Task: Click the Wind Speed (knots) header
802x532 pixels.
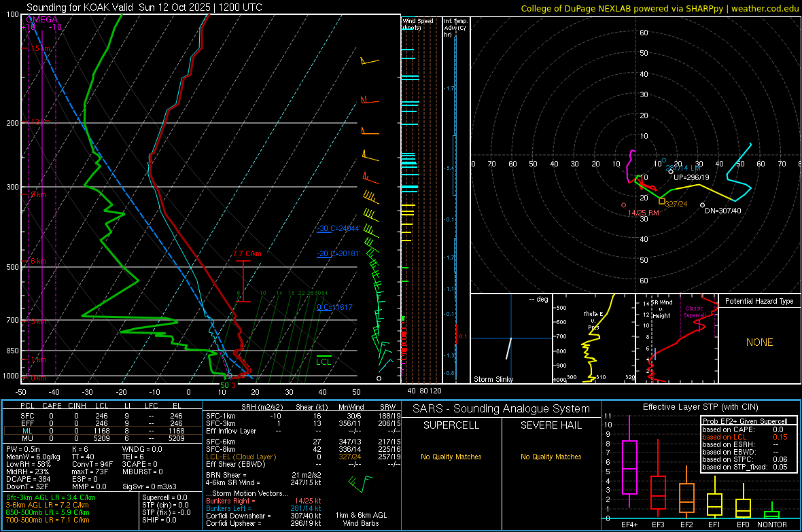Action: 418,24
